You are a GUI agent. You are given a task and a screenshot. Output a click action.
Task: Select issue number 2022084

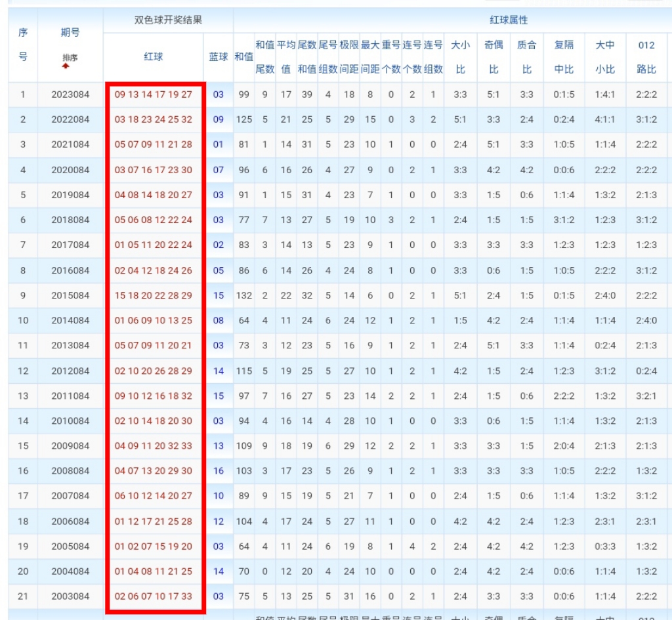[70, 119]
